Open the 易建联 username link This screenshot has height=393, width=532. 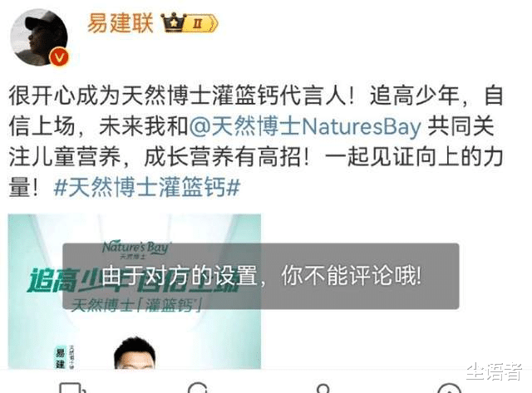(121, 23)
